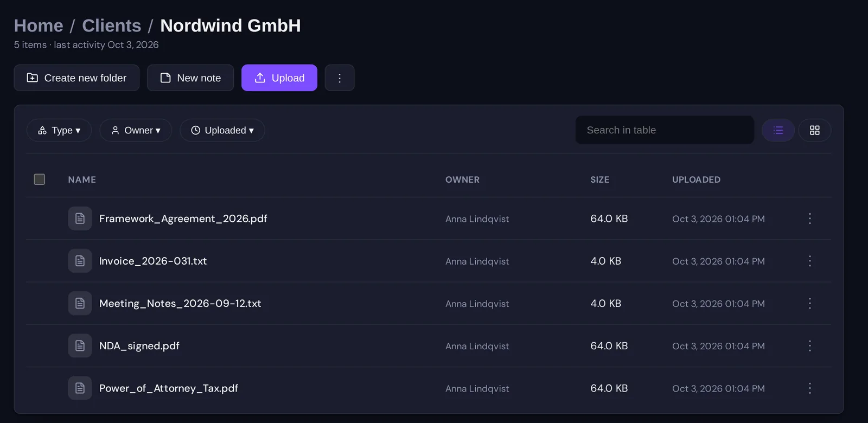Go to Home in the breadcrumb

[39, 25]
